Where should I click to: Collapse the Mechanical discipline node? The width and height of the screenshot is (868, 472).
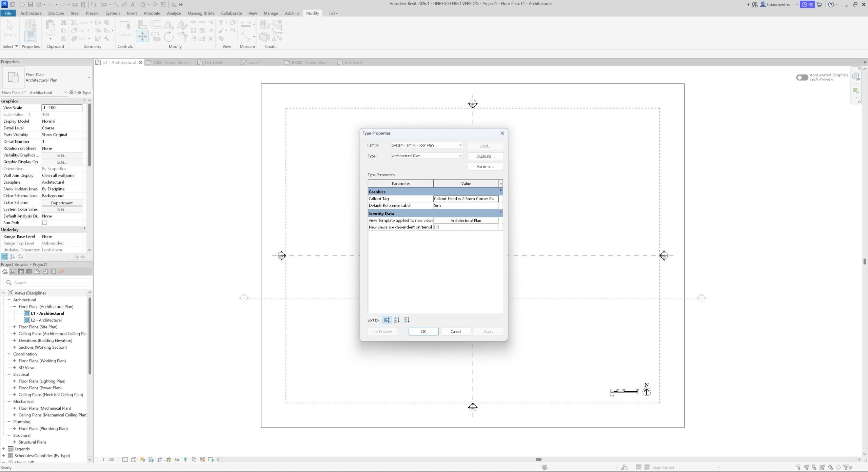(9, 402)
